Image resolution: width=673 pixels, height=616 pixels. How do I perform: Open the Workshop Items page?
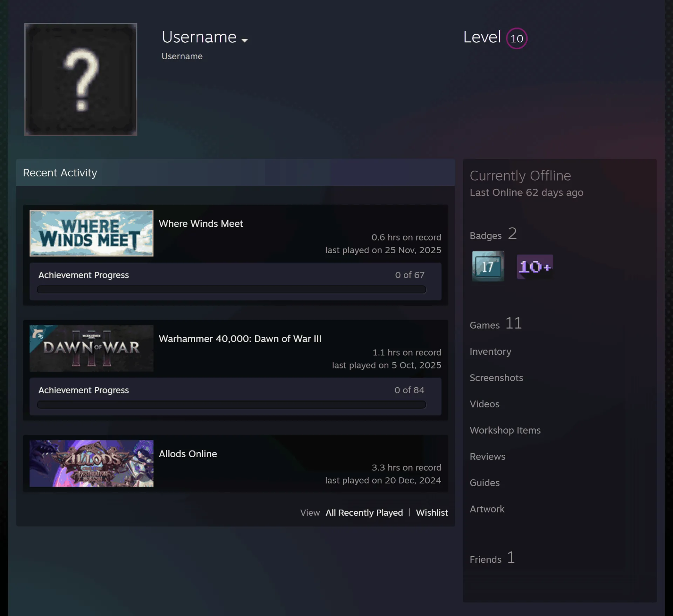[505, 430]
